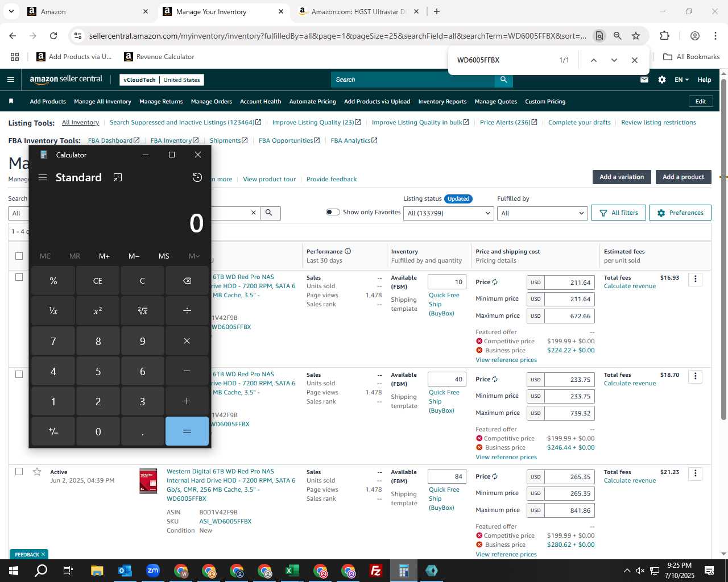Click inventory search magnifier button

click(x=269, y=213)
